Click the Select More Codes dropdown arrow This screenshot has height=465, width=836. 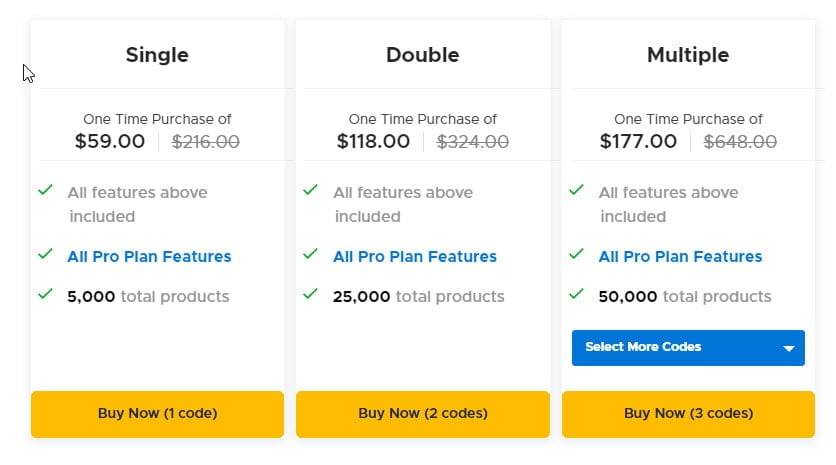pos(789,348)
